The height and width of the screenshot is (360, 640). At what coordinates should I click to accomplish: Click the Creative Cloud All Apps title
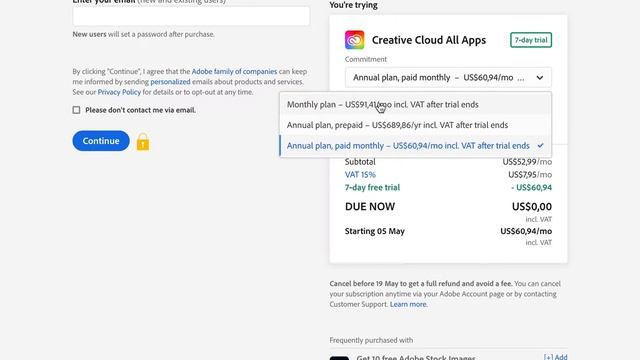click(429, 40)
